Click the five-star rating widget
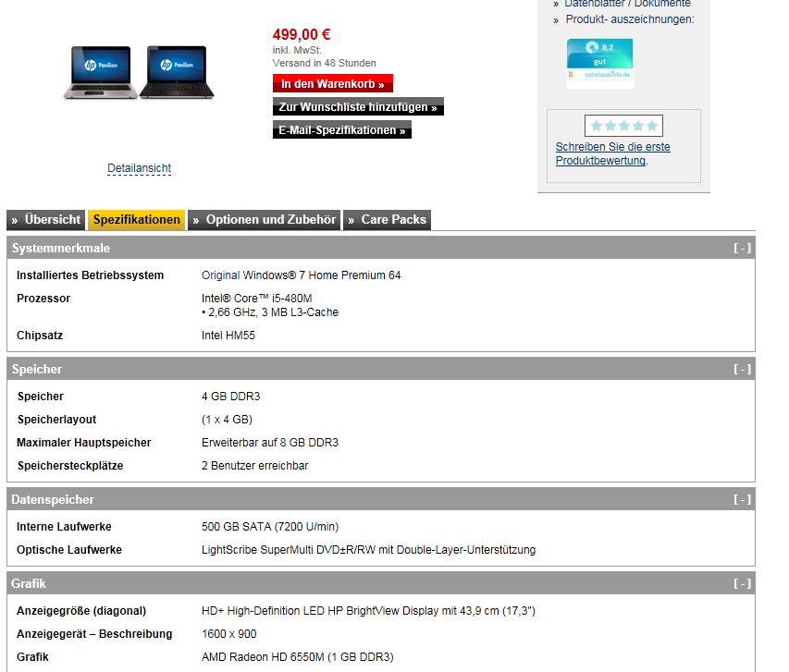 pyautogui.click(x=623, y=126)
